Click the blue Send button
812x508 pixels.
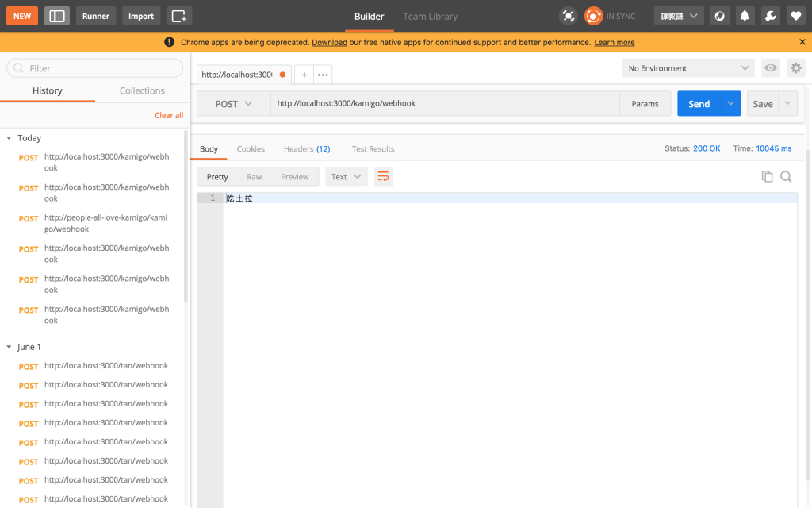pyautogui.click(x=699, y=104)
